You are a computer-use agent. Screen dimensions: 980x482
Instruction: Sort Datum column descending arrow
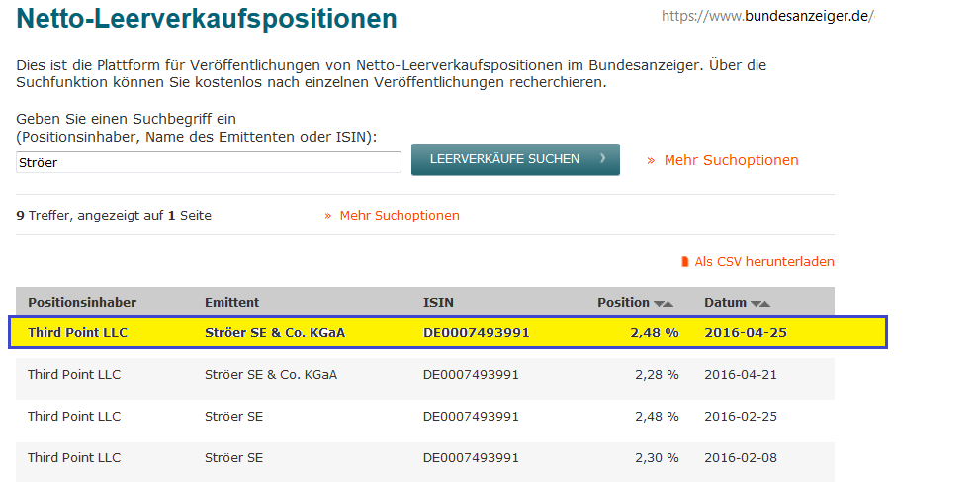click(756, 303)
